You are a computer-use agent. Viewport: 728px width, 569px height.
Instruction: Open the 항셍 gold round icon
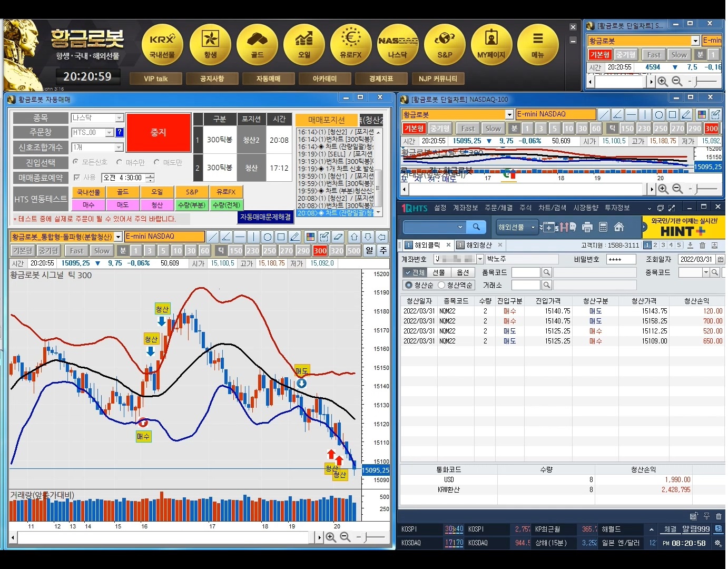tap(210, 44)
